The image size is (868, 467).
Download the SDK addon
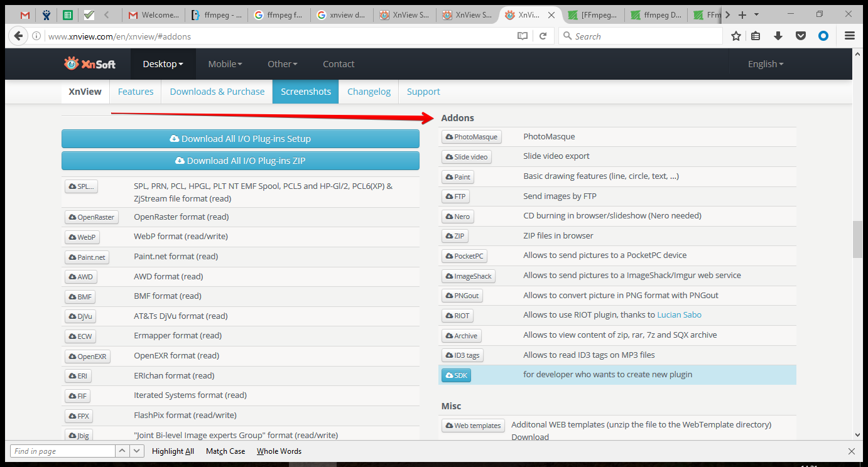[456, 375]
